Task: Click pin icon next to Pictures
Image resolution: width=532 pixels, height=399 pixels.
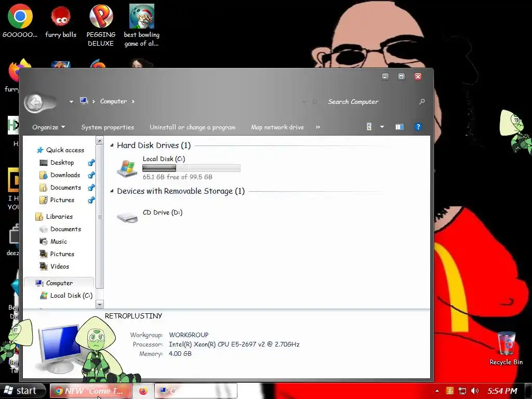Action: tap(91, 200)
